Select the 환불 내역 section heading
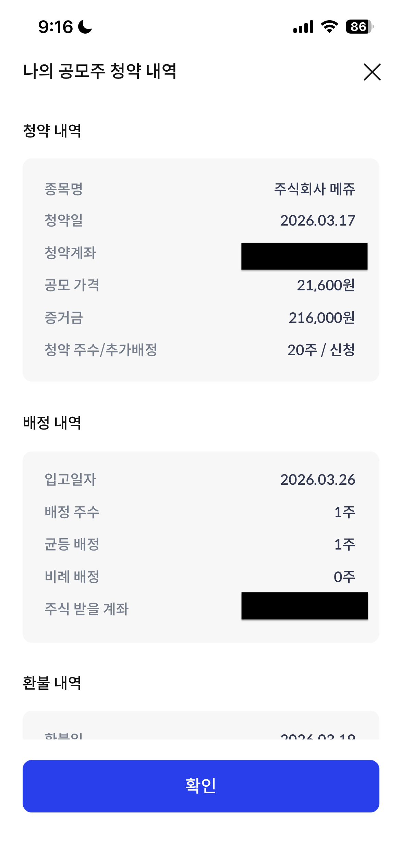Image resolution: width=401 pixels, height=868 pixels. (52, 683)
